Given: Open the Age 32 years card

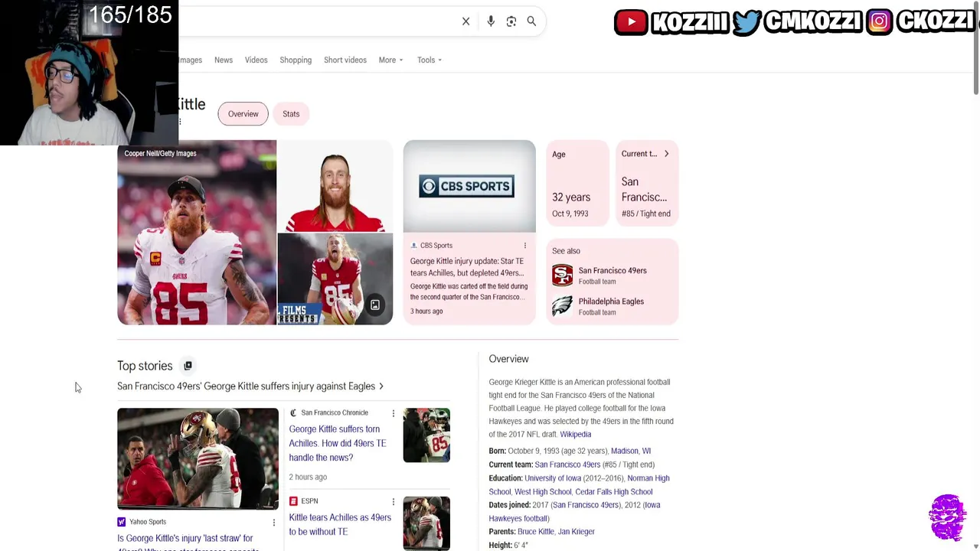Looking at the screenshot, I should 577,184.
